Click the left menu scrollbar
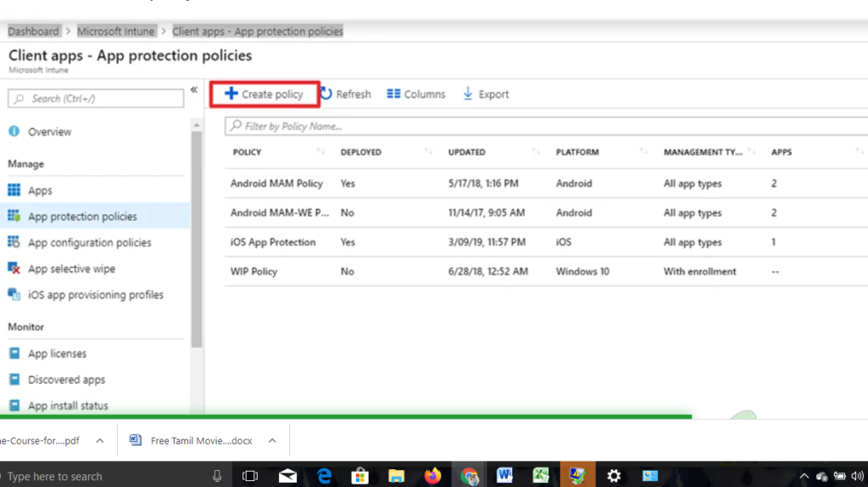 [x=197, y=239]
